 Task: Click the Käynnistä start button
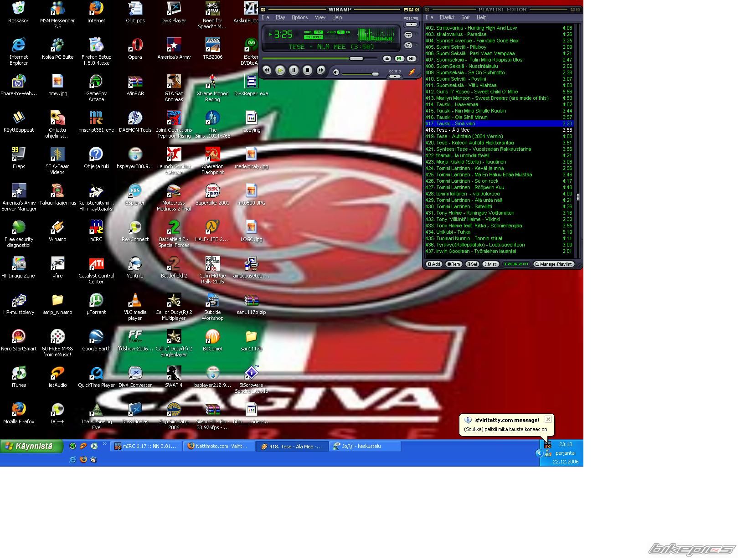click(x=31, y=446)
